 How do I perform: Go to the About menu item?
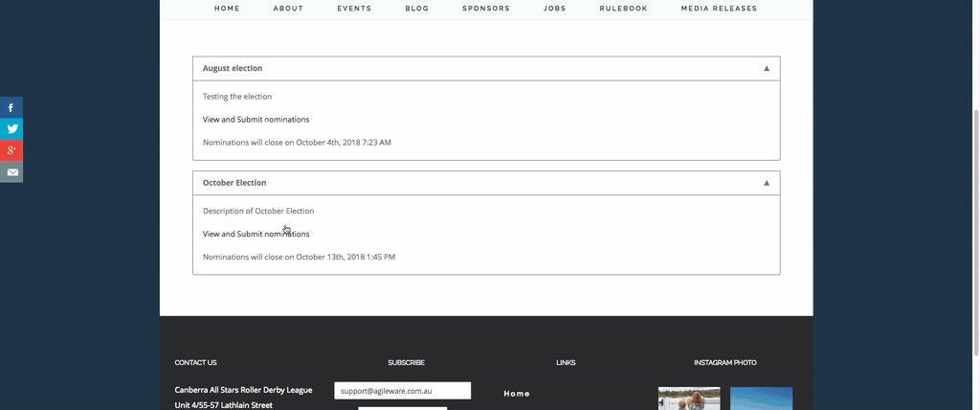click(x=288, y=9)
